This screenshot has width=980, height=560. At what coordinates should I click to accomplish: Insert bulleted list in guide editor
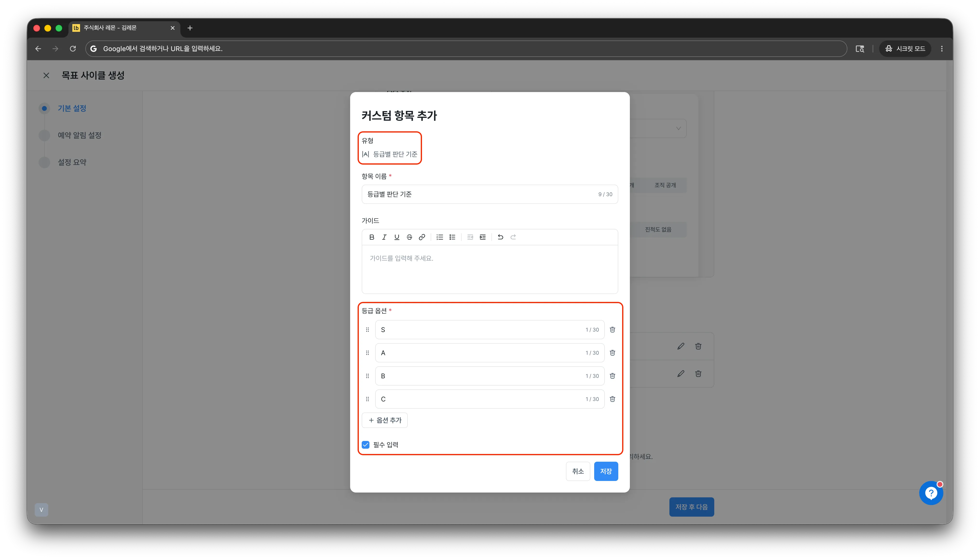[452, 237]
